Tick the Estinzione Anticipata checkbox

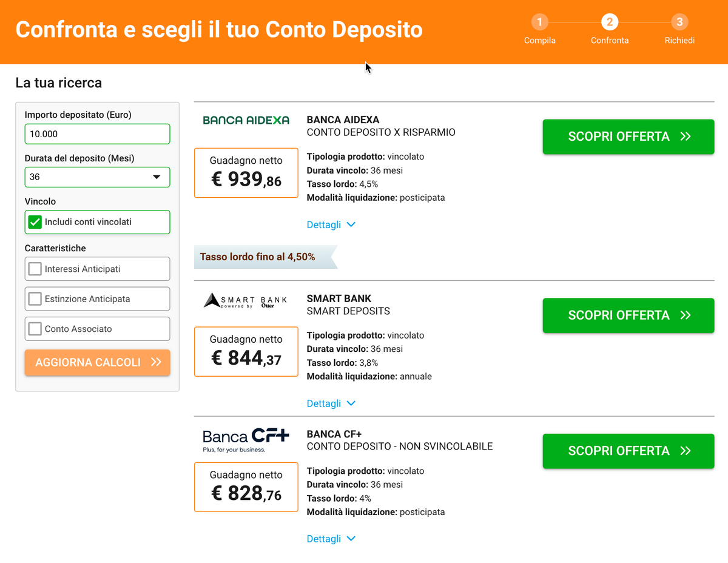[35, 298]
